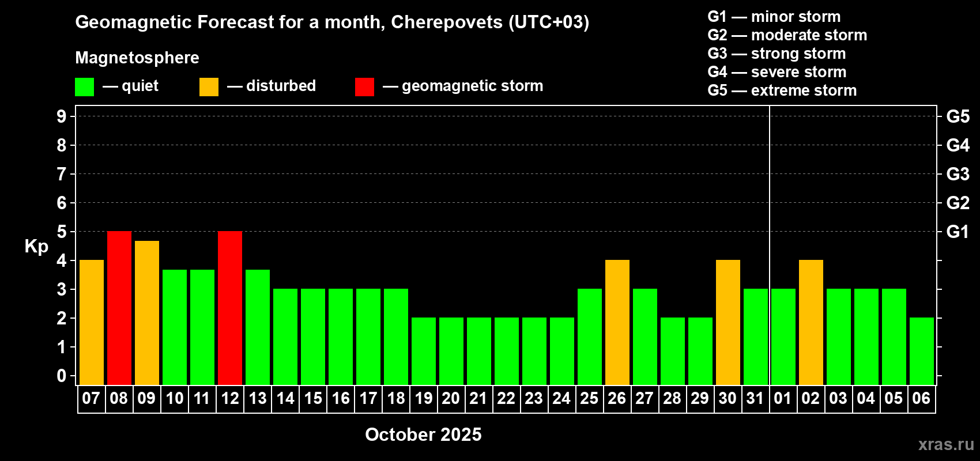
Task: Click the G1 label on right axis
Action: (958, 232)
